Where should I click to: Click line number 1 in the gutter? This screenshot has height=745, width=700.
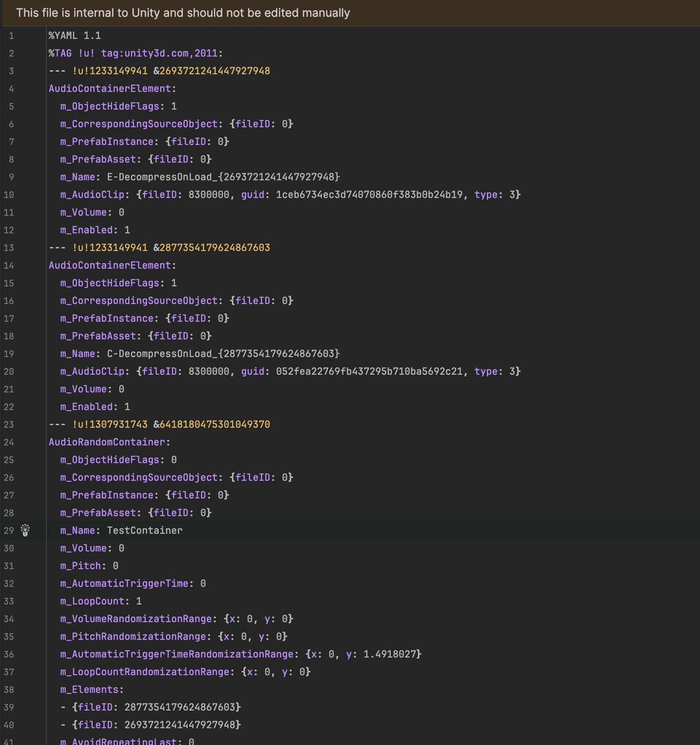pyautogui.click(x=11, y=36)
